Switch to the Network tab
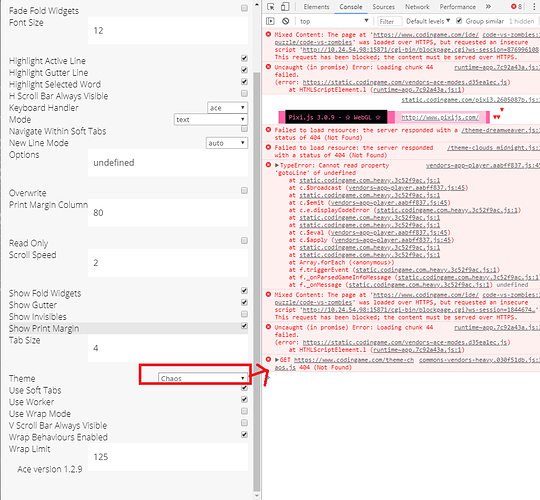The width and height of the screenshot is (540, 500). point(417,7)
